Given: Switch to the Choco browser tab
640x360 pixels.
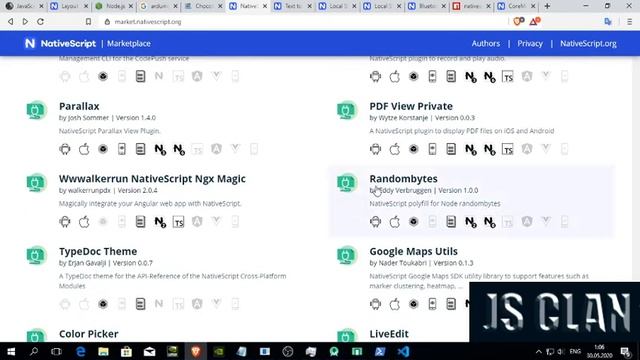Looking at the screenshot, I should (202, 6).
